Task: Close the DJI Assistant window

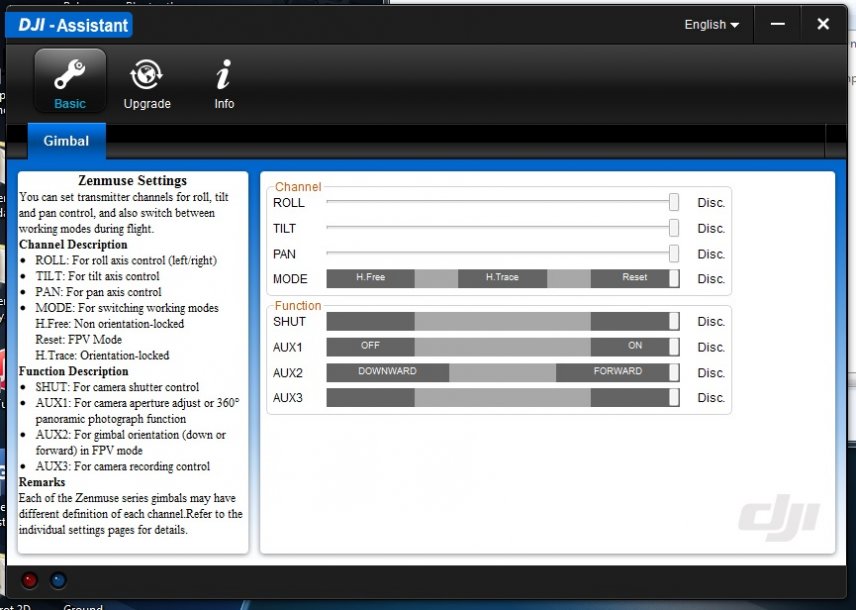Action: (823, 24)
